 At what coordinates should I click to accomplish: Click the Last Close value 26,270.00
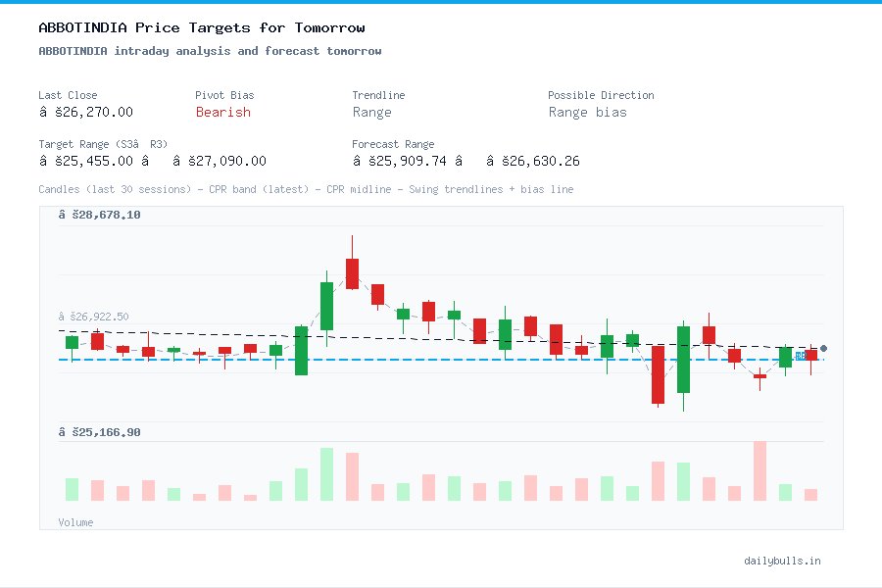(x=89, y=112)
